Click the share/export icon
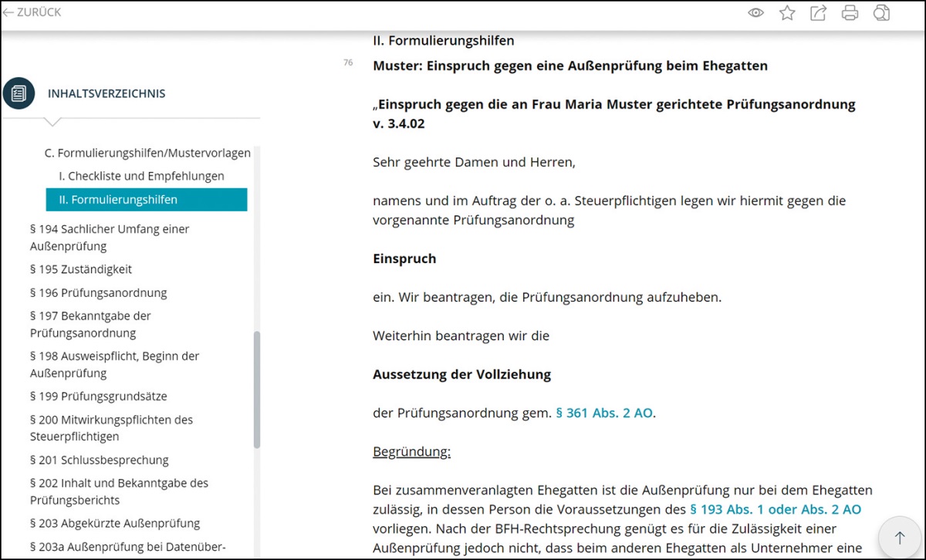This screenshot has width=926, height=560. (818, 12)
